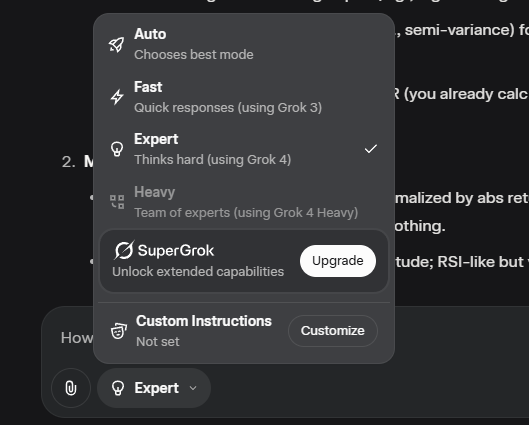Click the Custom Instructions masks icon

click(x=119, y=331)
